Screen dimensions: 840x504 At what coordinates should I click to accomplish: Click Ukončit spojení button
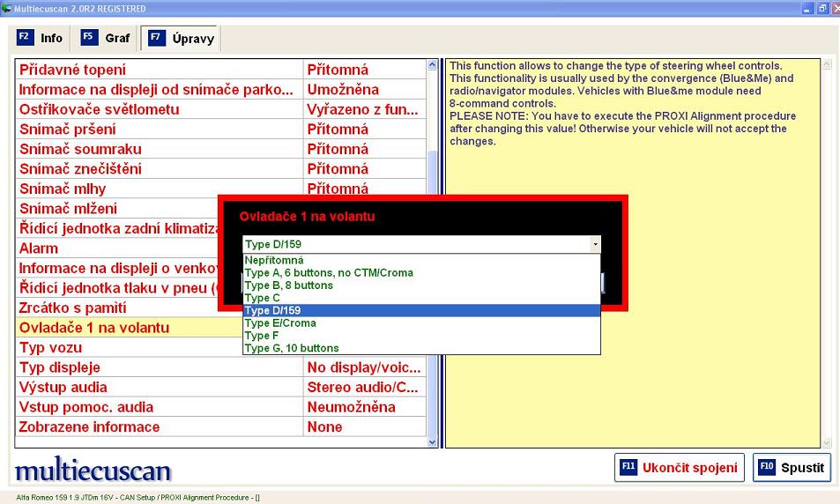coord(680,468)
